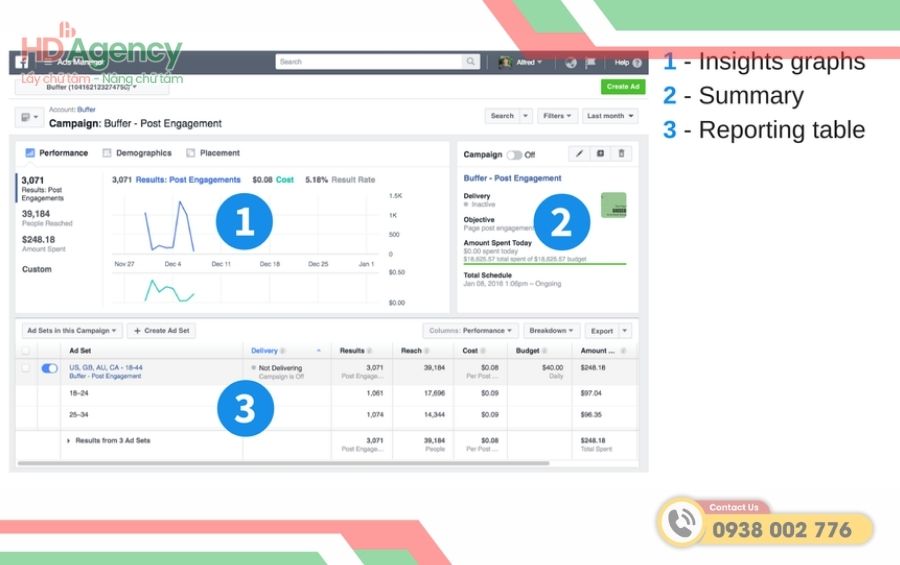900x565 pixels.
Task: Check the US, GB, AU, CA row checkbox
Action: (x=26, y=368)
